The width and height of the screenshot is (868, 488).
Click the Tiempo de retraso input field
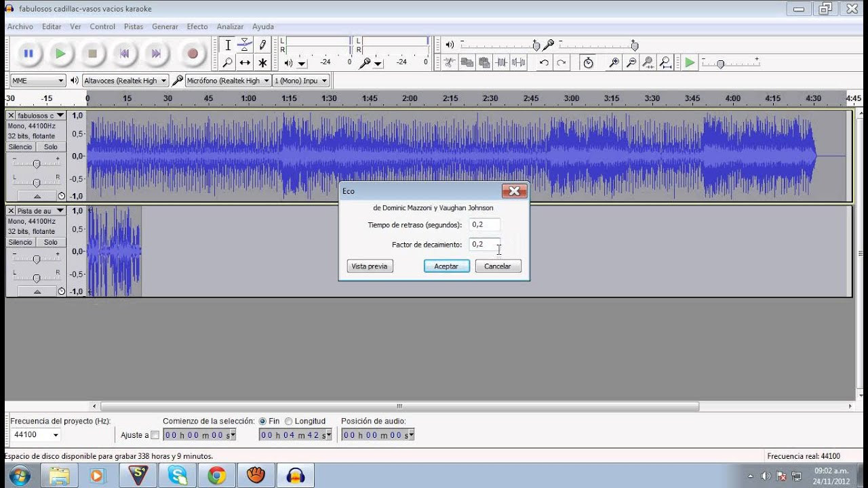484,224
